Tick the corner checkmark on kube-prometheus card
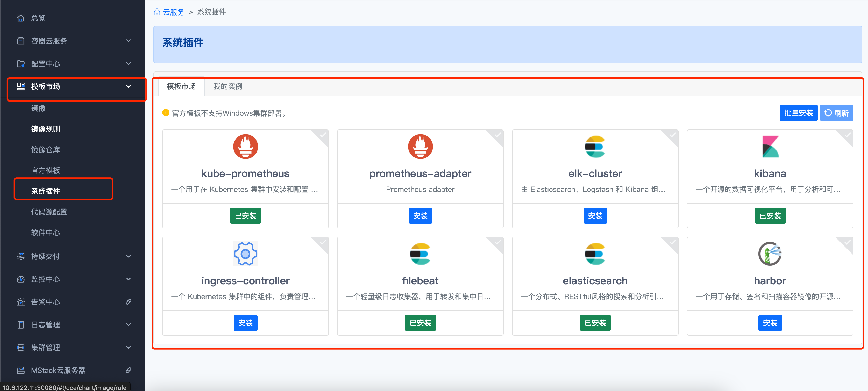Viewport: 868px width, 391px height. [x=323, y=135]
